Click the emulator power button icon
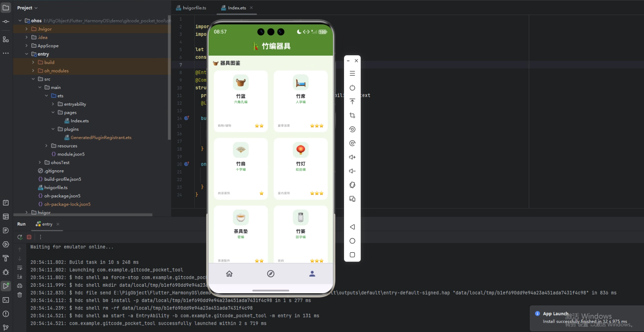The height and width of the screenshot is (332, 644). pyautogui.click(x=352, y=88)
